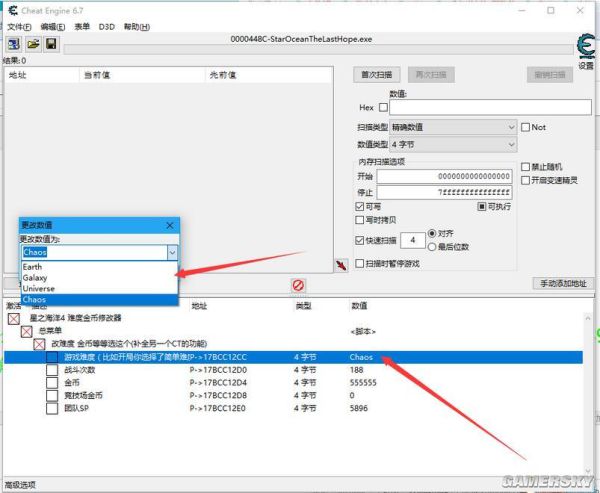Click the 地址 column header in results

(x=42, y=75)
